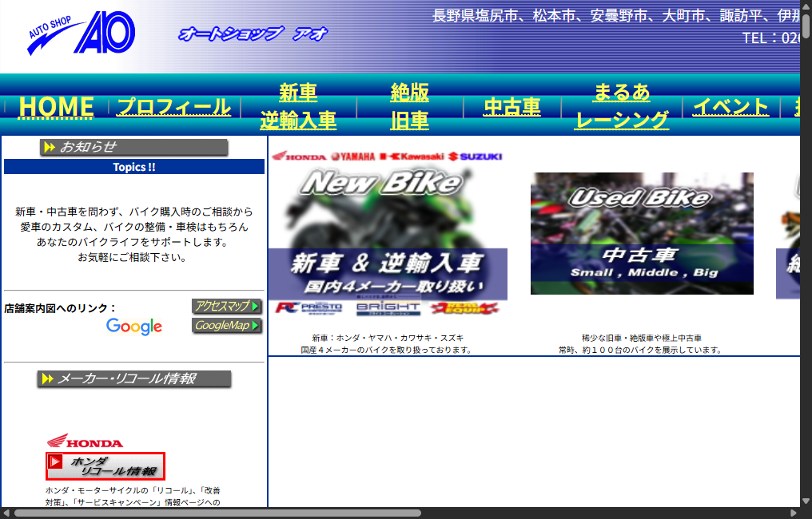The width and height of the screenshot is (812, 519).
Task: Click the Real Equip logo
Action: coord(464,308)
